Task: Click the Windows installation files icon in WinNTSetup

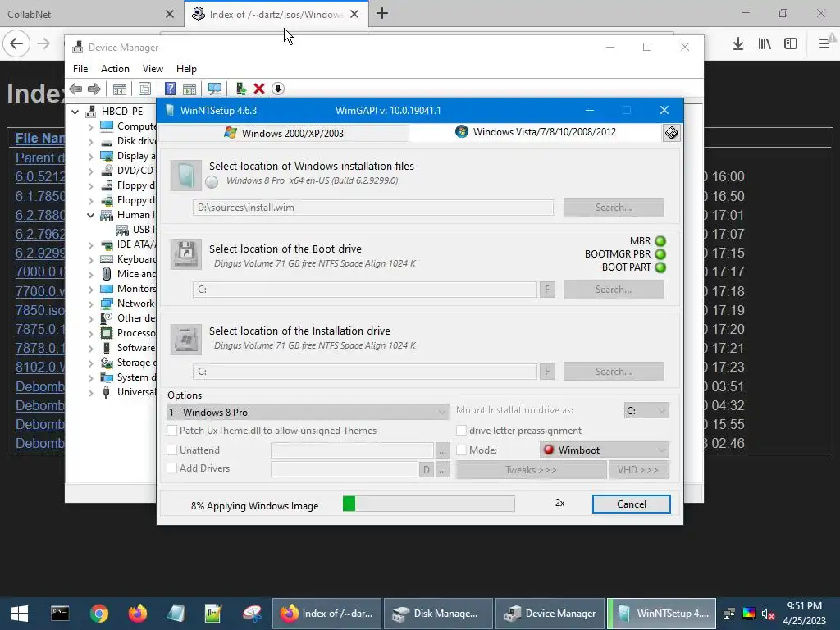Action: click(x=186, y=176)
